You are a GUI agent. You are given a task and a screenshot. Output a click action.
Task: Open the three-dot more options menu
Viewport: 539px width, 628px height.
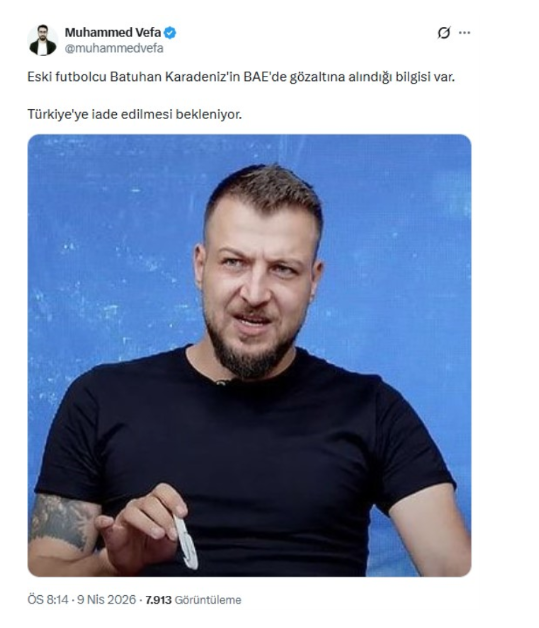click(x=465, y=32)
